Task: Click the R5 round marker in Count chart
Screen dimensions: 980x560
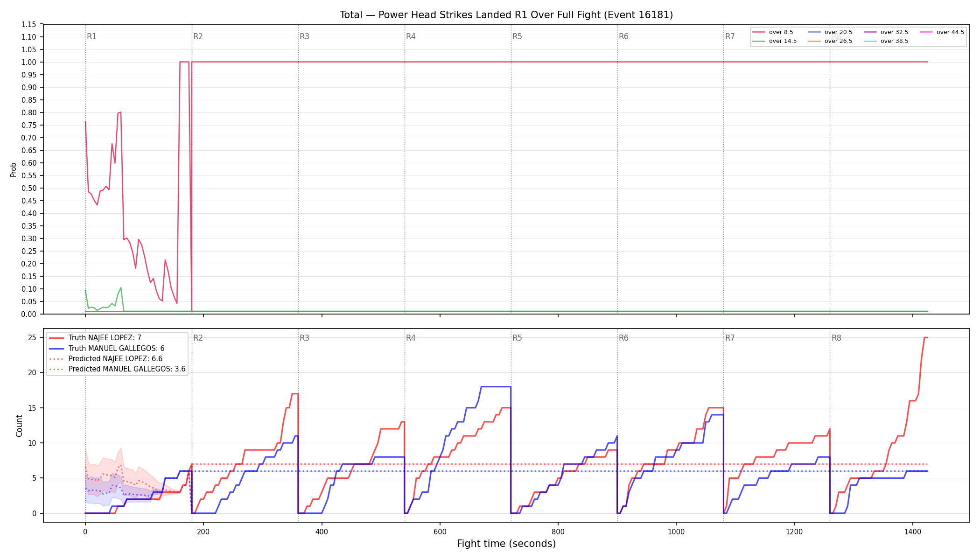Action: tap(517, 338)
